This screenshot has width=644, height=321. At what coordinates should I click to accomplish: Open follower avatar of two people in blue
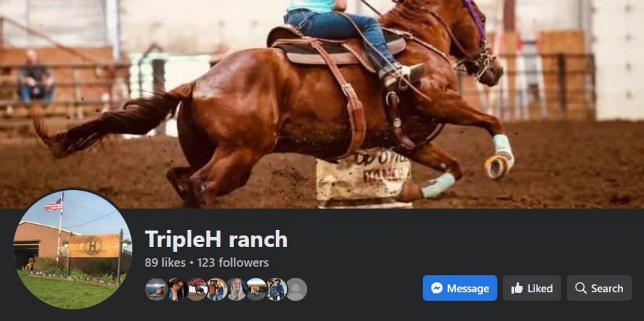point(276,289)
